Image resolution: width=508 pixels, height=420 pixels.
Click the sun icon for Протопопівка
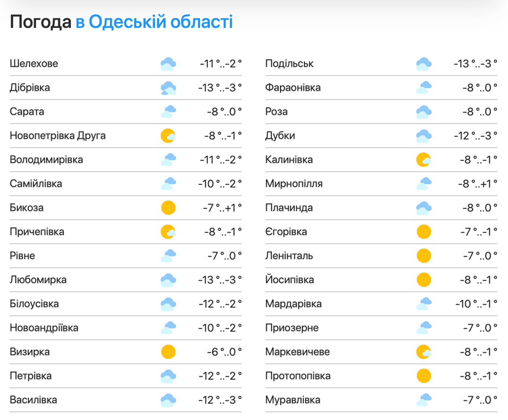[x=424, y=376]
